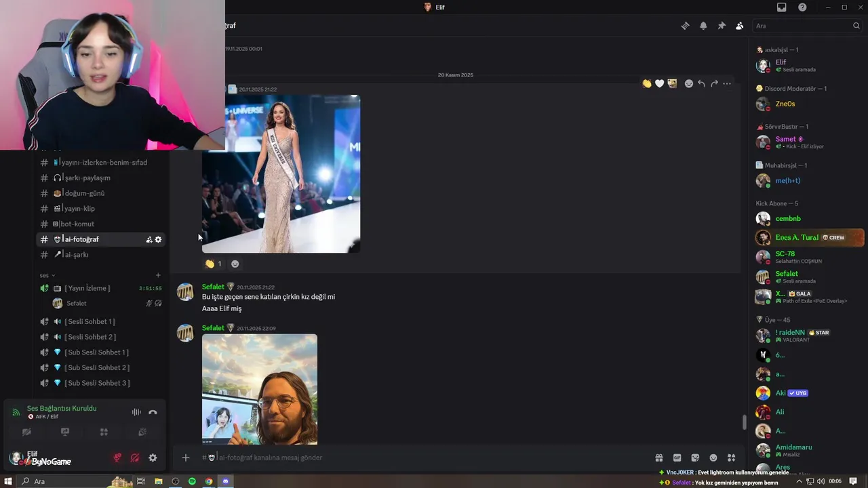Start an activity from voice panel

104,432
